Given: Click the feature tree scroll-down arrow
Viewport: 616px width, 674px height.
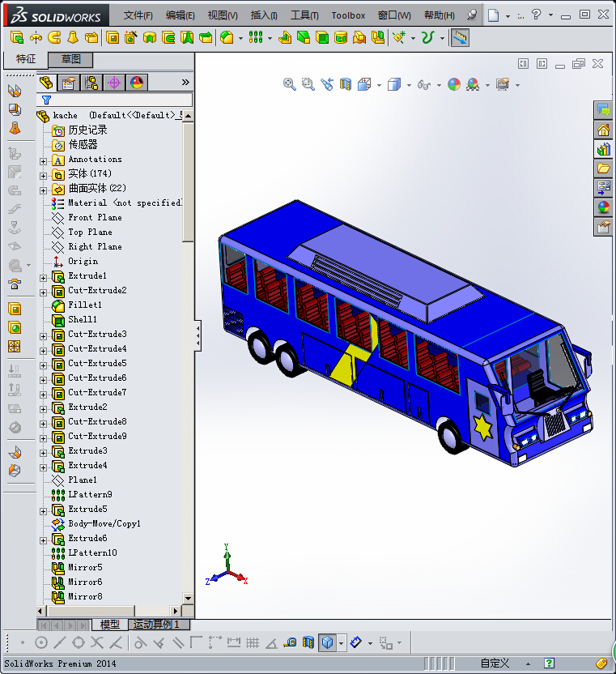Looking at the screenshot, I should click(x=188, y=598).
